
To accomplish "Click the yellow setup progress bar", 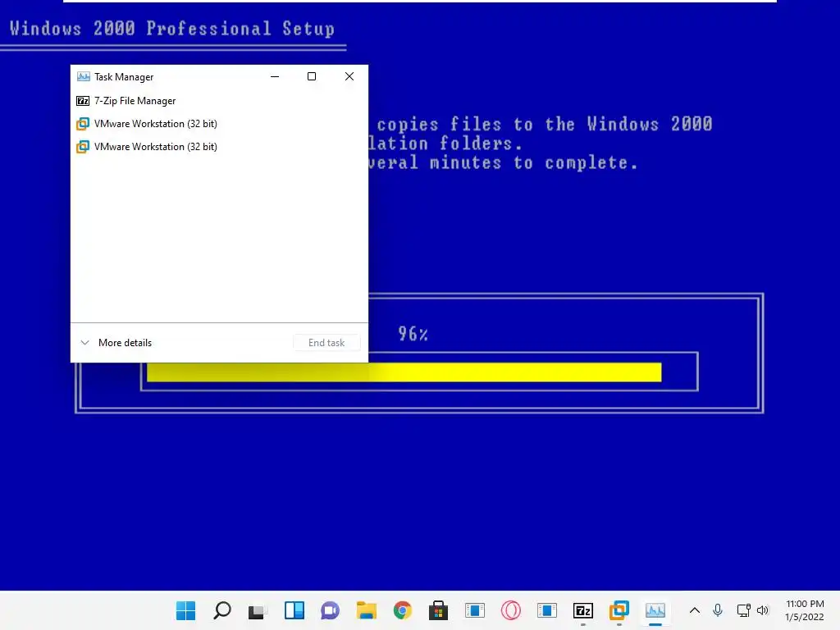I will coord(404,372).
